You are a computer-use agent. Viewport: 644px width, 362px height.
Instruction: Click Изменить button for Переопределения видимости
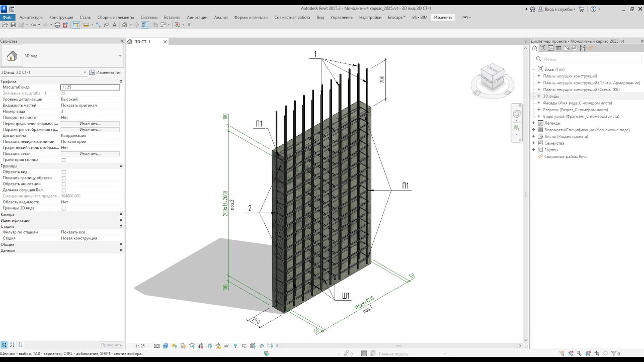[x=90, y=124]
